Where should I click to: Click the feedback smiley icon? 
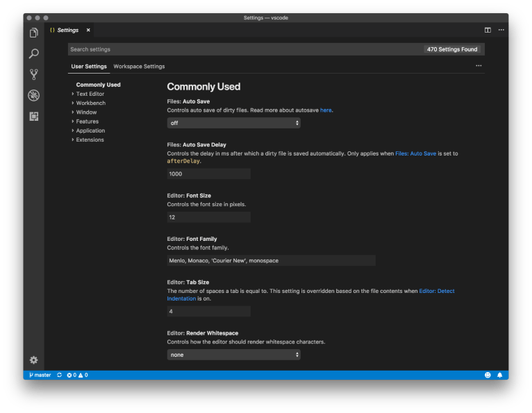click(x=488, y=375)
